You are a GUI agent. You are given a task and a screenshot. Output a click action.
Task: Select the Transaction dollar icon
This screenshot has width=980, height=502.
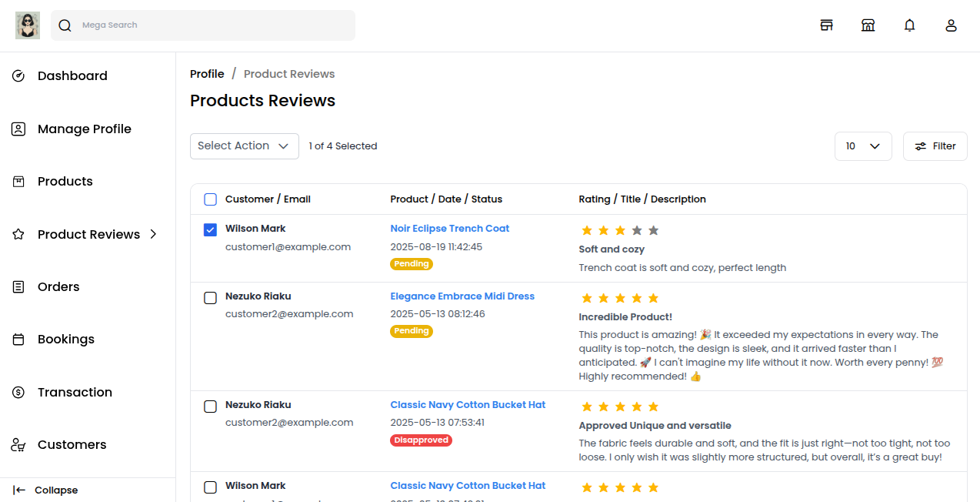pyautogui.click(x=18, y=392)
